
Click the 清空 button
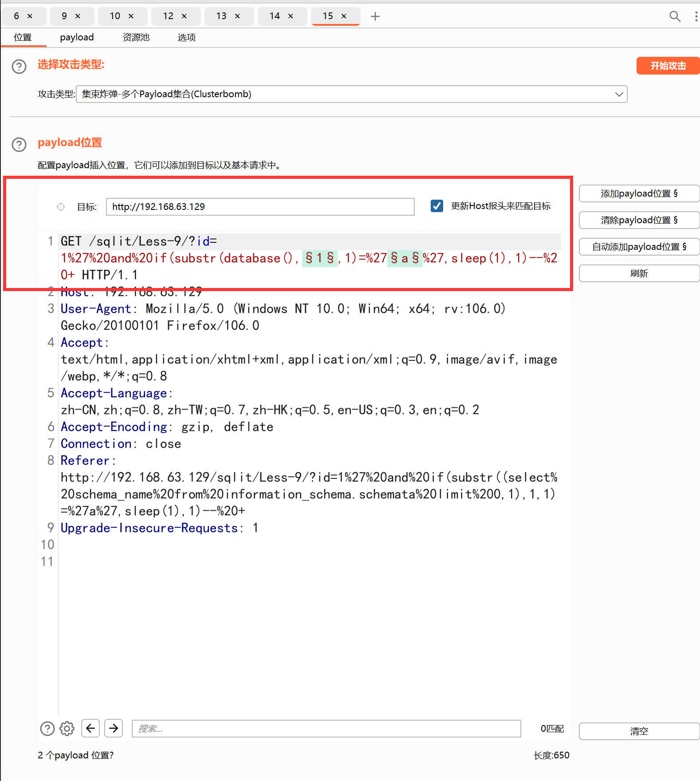coord(639,731)
